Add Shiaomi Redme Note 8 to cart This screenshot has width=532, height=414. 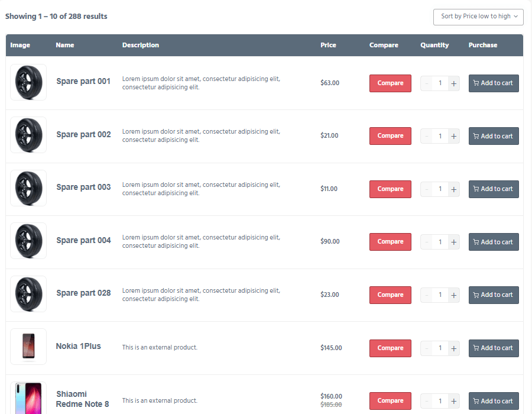[494, 401]
